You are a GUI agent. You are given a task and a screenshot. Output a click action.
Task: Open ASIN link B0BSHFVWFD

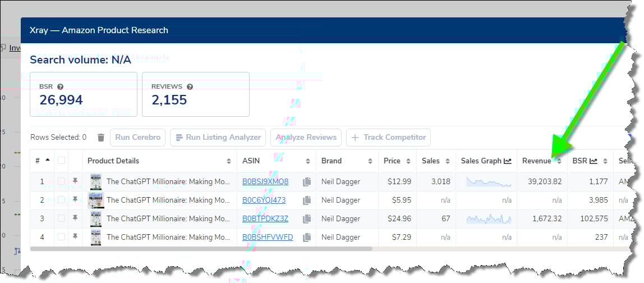(x=268, y=238)
